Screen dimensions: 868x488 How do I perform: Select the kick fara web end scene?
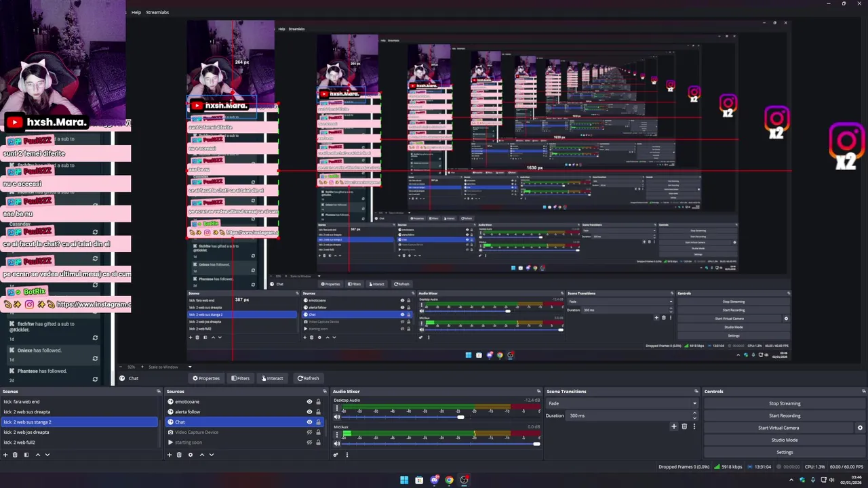tap(79, 402)
